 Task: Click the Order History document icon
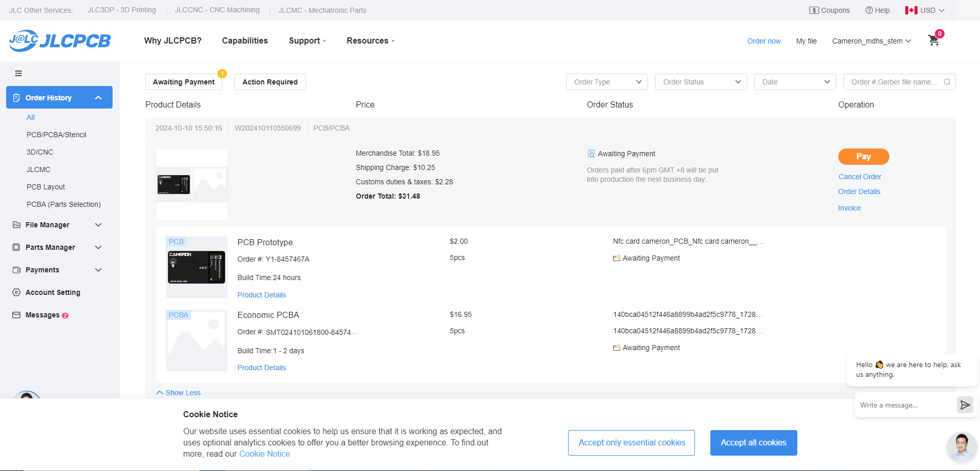16,98
